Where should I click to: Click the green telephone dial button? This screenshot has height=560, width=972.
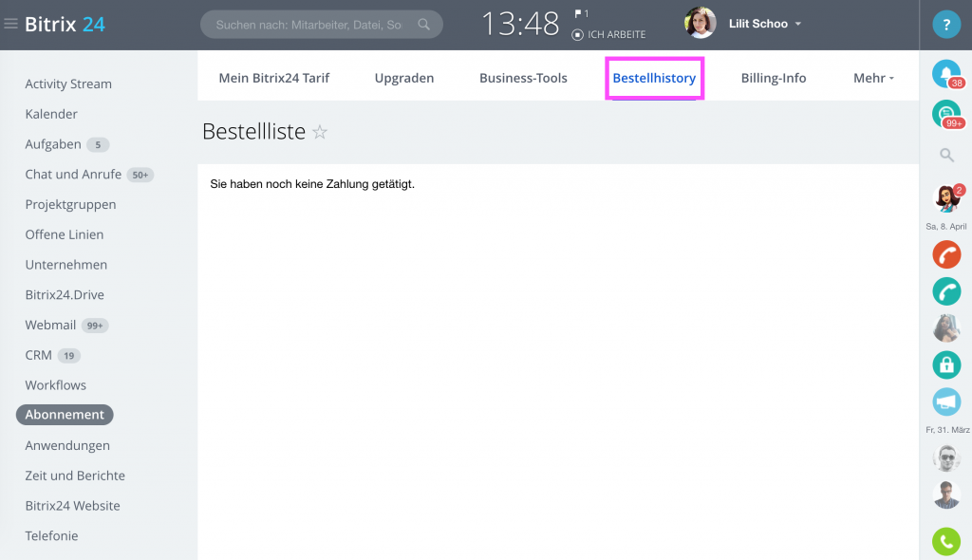946,541
